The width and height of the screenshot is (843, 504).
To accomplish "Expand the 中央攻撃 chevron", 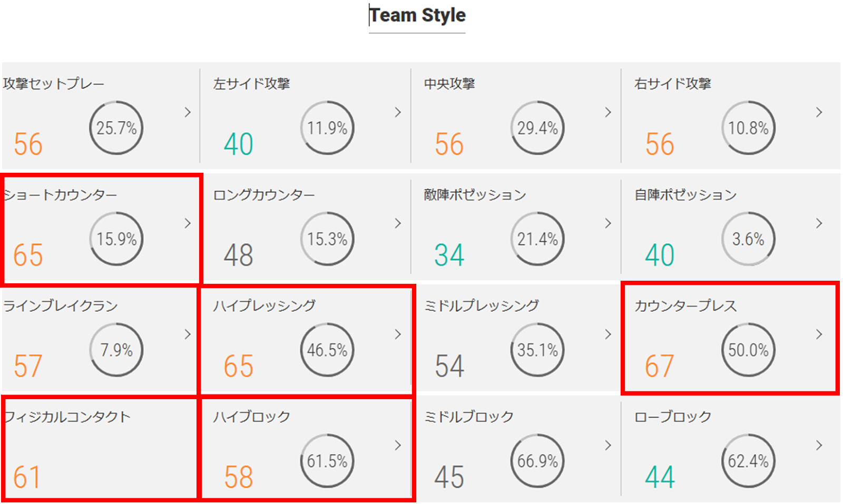I will coord(608,112).
